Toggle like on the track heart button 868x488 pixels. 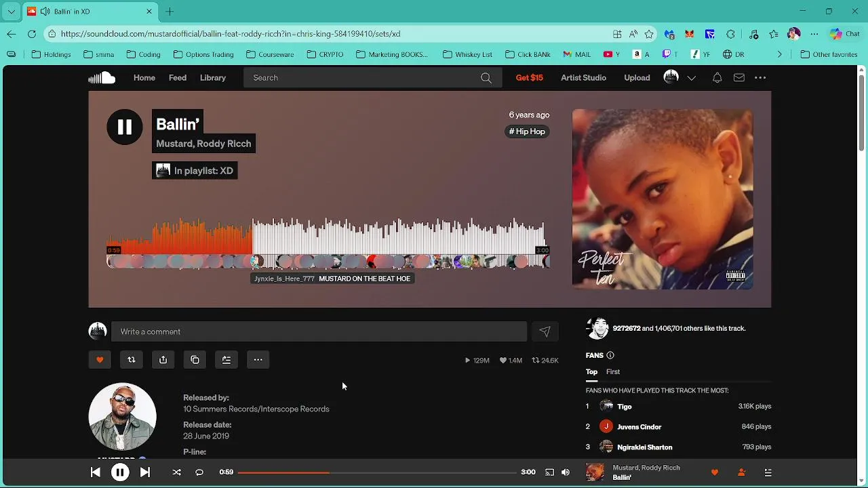100,360
